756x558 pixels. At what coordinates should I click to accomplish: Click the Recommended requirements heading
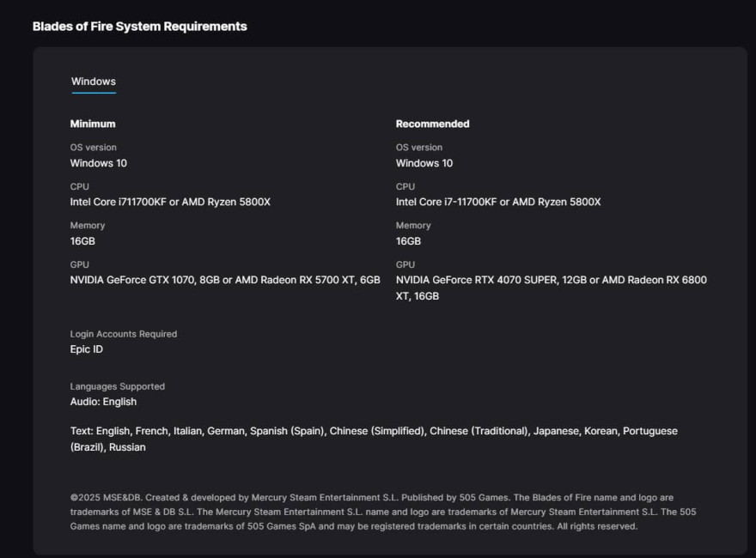point(432,124)
